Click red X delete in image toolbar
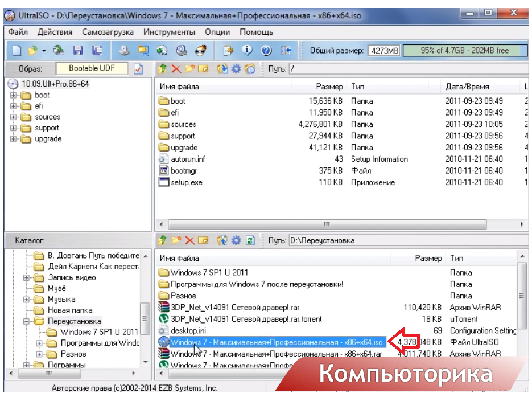Image resolution: width=532 pixels, height=393 pixels. pos(176,69)
